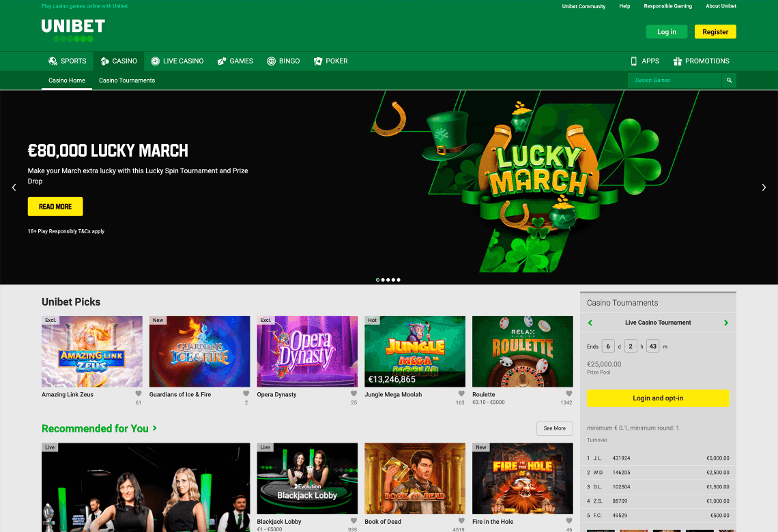Open Amazing Link Zeus game thumbnail
The width and height of the screenshot is (778, 532).
[92, 351]
